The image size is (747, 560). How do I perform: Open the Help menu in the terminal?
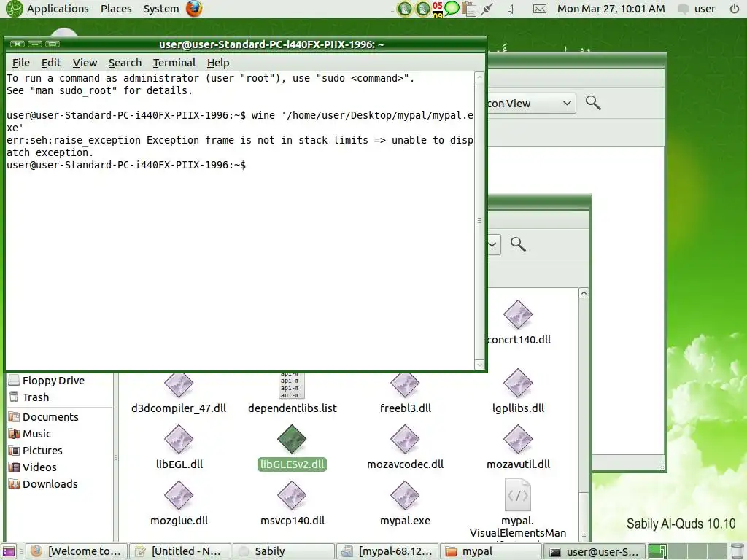217,63
